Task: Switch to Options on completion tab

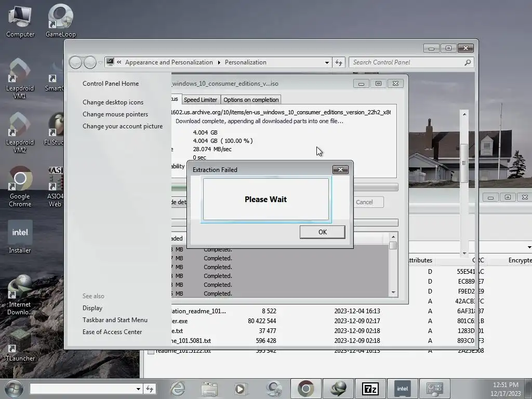Action: tap(251, 100)
